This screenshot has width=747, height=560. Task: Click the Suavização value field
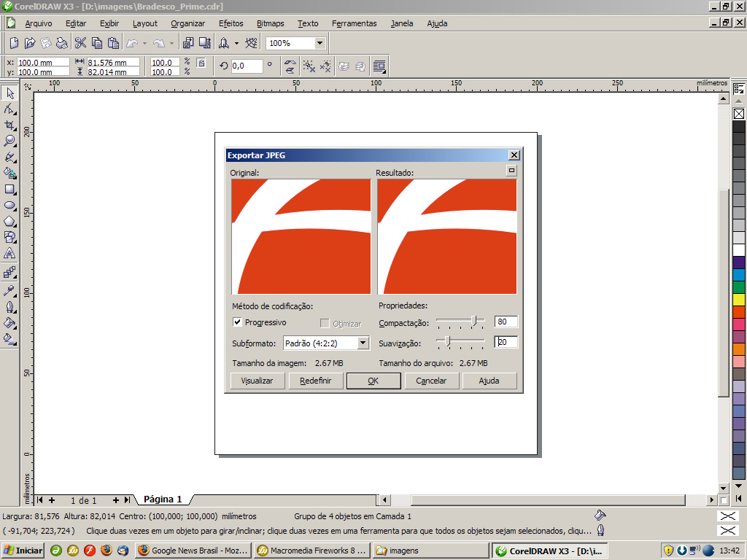tap(506, 342)
